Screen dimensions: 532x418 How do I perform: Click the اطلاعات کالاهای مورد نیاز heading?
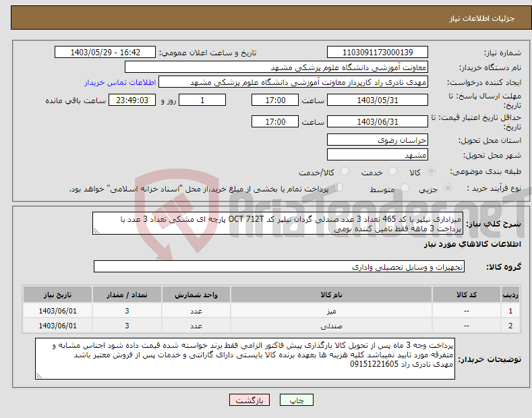pos(472,244)
